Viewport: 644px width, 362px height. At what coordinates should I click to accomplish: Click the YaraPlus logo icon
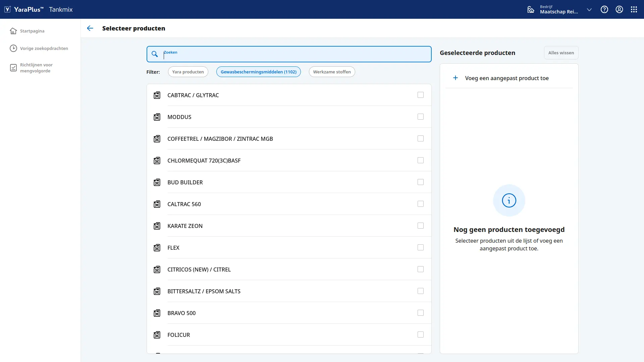(7, 9)
